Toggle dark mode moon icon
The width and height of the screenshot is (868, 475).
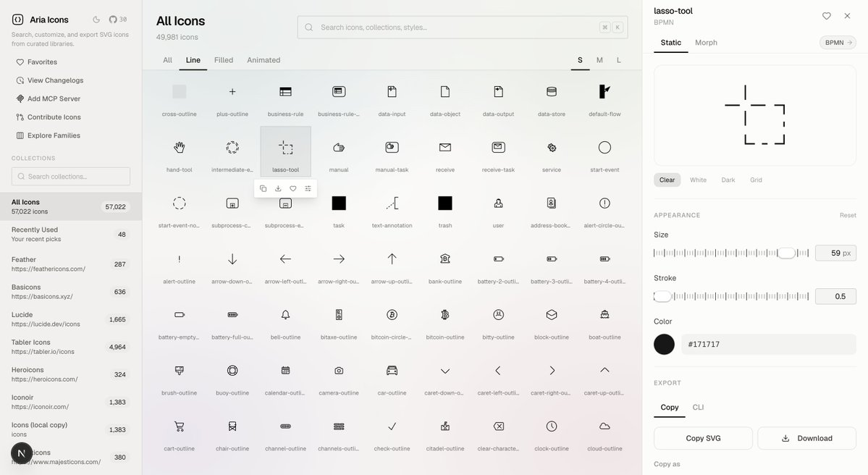click(96, 20)
